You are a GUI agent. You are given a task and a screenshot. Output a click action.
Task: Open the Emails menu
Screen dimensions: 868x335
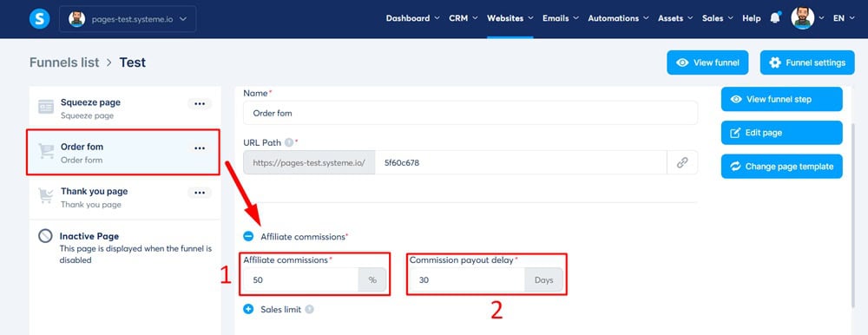point(560,18)
